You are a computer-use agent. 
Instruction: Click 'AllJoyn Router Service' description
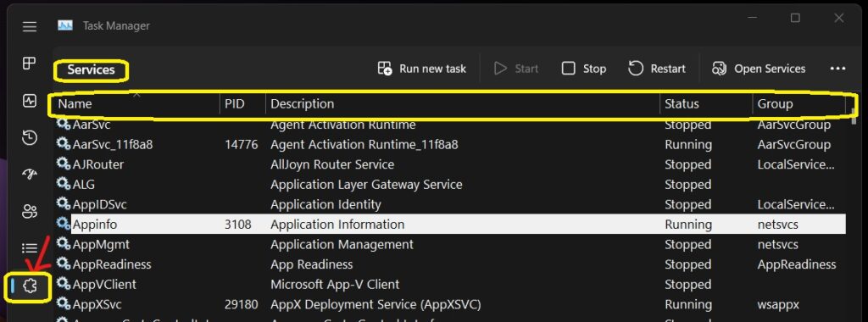pyautogui.click(x=332, y=164)
